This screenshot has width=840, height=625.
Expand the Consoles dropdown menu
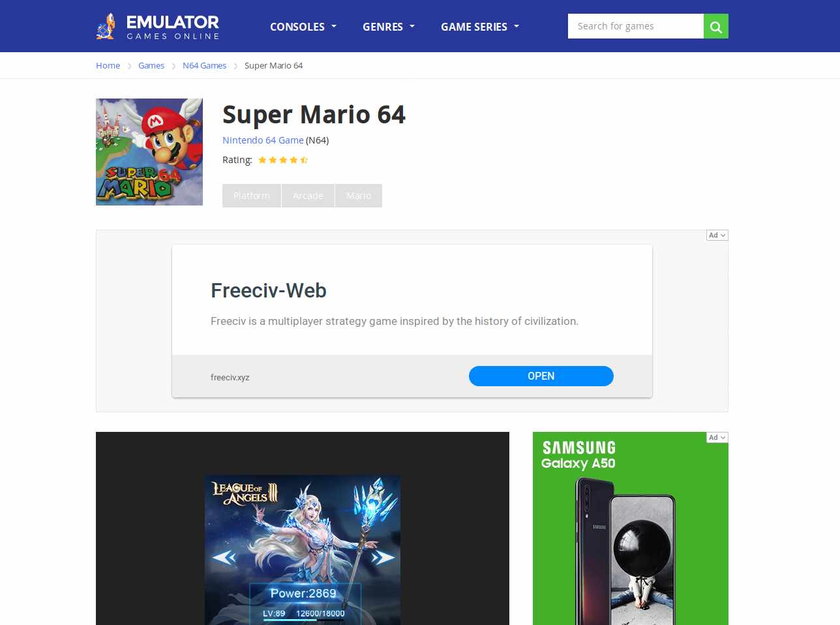(303, 27)
